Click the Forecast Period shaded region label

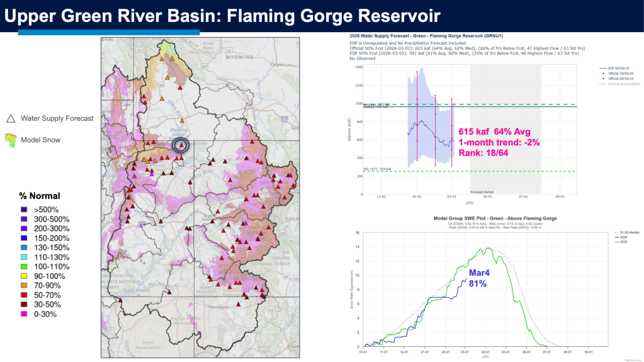(x=483, y=191)
